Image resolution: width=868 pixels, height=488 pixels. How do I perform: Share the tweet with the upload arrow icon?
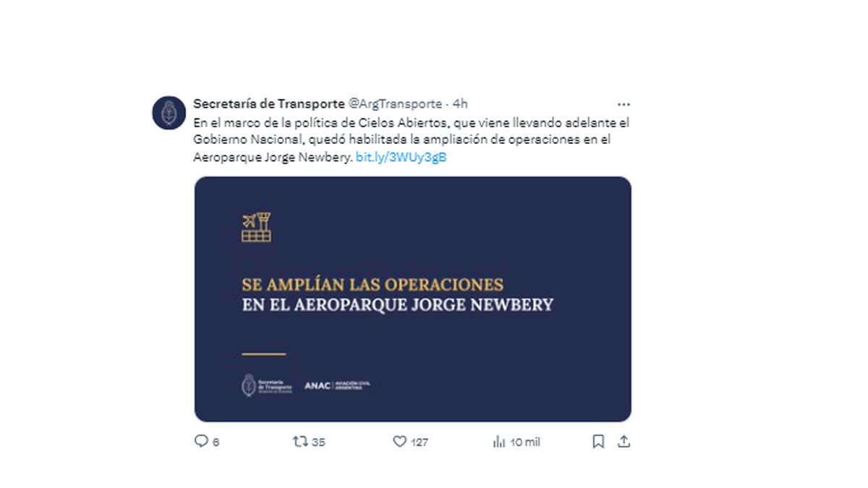click(x=624, y=441)
